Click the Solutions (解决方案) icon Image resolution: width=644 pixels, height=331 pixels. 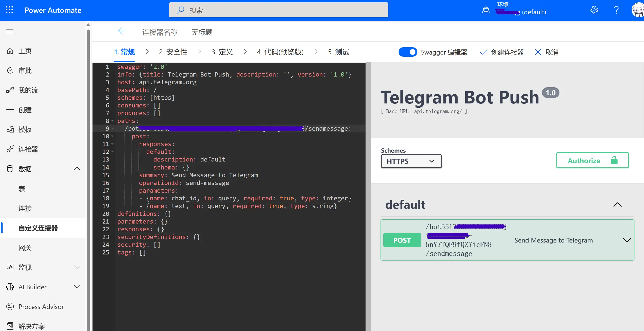click(10, 326)
